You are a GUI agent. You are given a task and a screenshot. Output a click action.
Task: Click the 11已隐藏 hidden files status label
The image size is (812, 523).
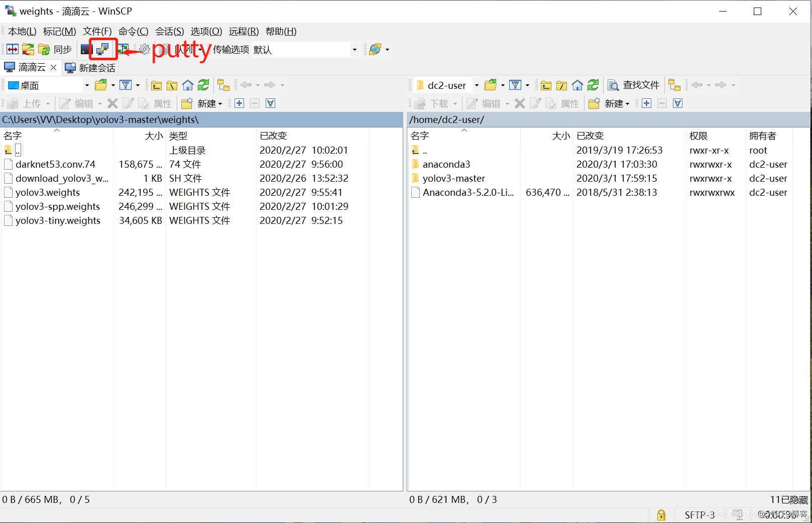[x=789, y=499]
